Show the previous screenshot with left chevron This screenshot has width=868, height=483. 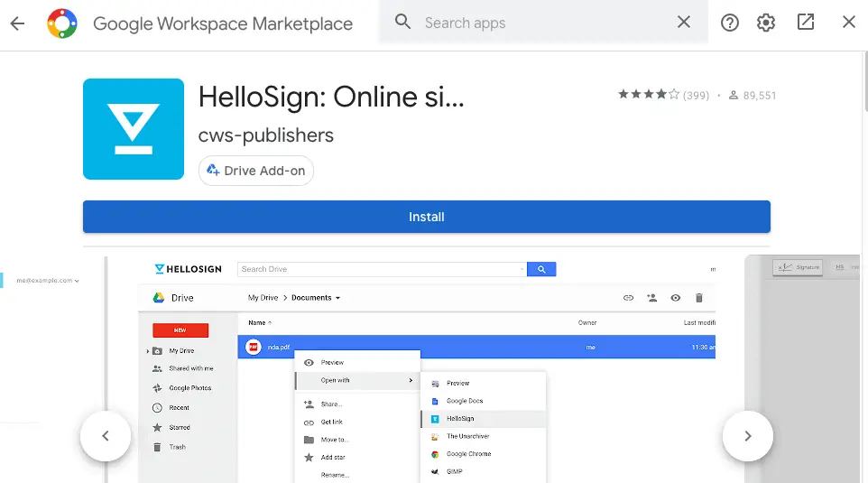(x=106, y=436)
